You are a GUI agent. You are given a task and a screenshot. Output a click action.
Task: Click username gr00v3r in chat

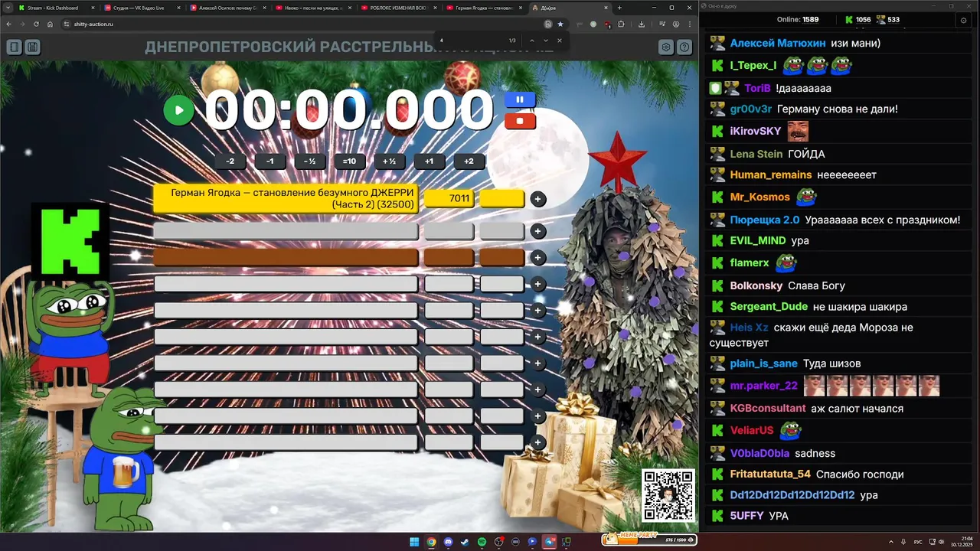[x=751, y=109]
